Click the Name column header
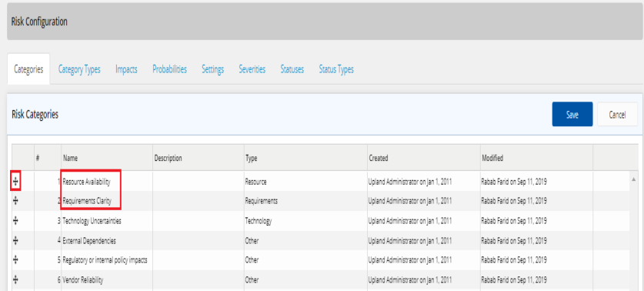 point(107,158)
